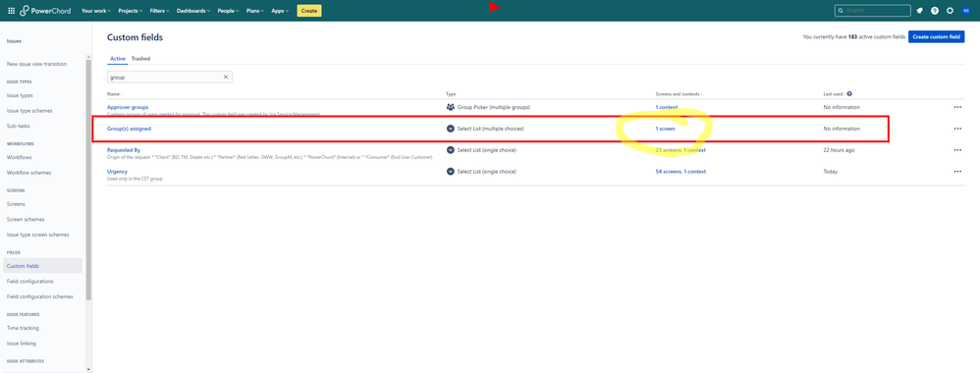Open the notifications bell icon

pos(919,11)
